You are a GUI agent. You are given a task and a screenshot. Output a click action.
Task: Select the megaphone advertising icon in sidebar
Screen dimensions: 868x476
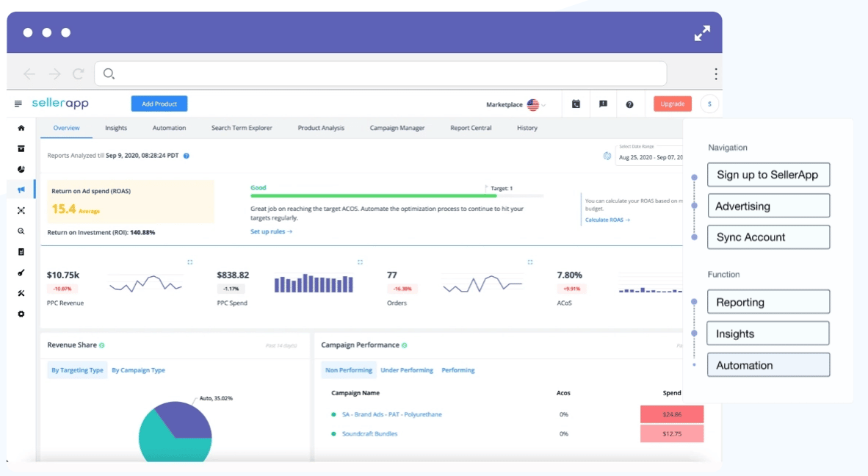[21, 190]
